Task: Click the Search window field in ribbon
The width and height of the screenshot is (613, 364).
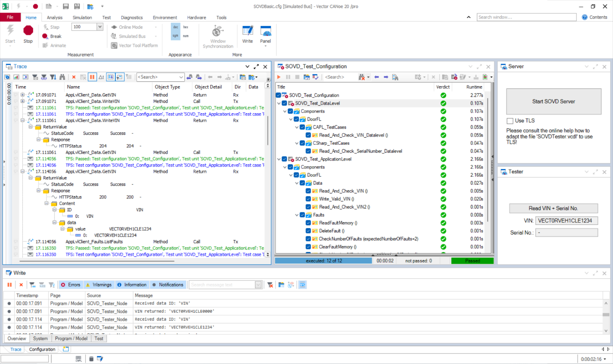Action: pyautogui.click(x=526, y=17)
